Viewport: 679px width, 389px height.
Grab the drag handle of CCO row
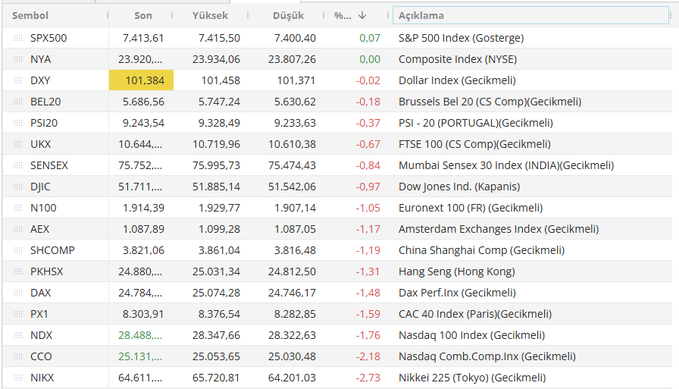18,357
